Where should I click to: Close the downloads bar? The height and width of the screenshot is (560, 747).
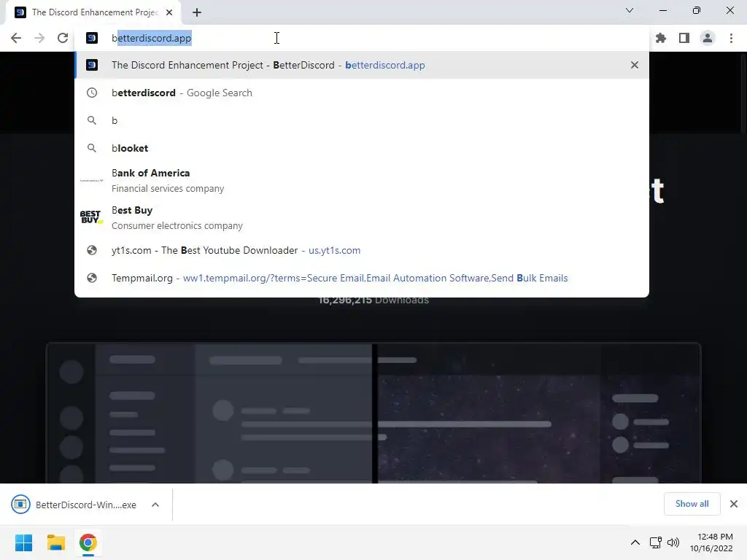coord(734,504)
